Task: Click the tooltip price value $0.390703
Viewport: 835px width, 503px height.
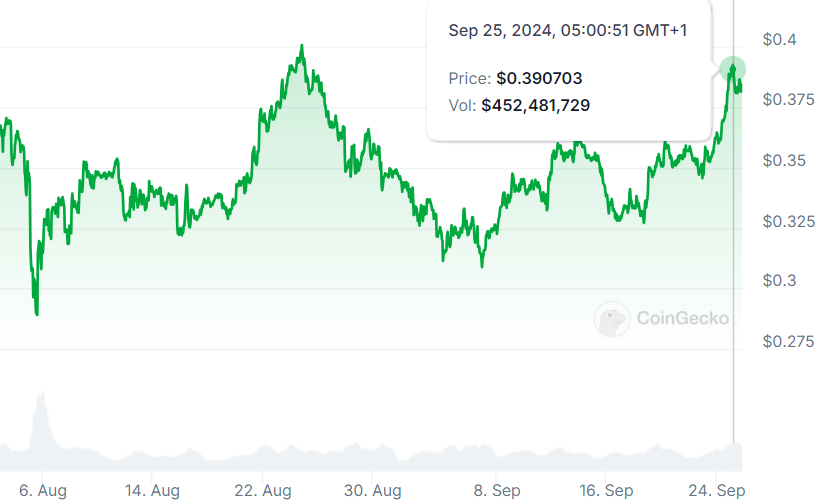Action: pyautogui.click(x=539, y=79)
